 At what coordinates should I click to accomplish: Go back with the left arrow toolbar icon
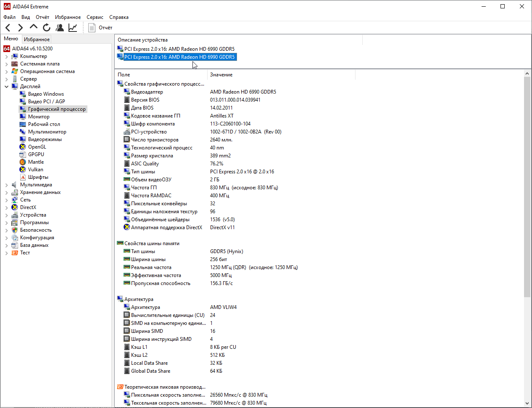pyautogui.click(x=8, y=28)
